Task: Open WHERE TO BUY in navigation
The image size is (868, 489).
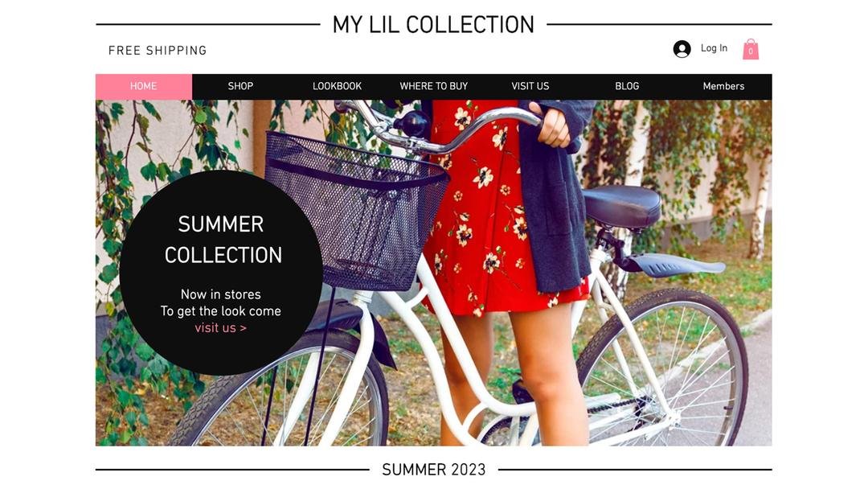Action: click(433, 86)
